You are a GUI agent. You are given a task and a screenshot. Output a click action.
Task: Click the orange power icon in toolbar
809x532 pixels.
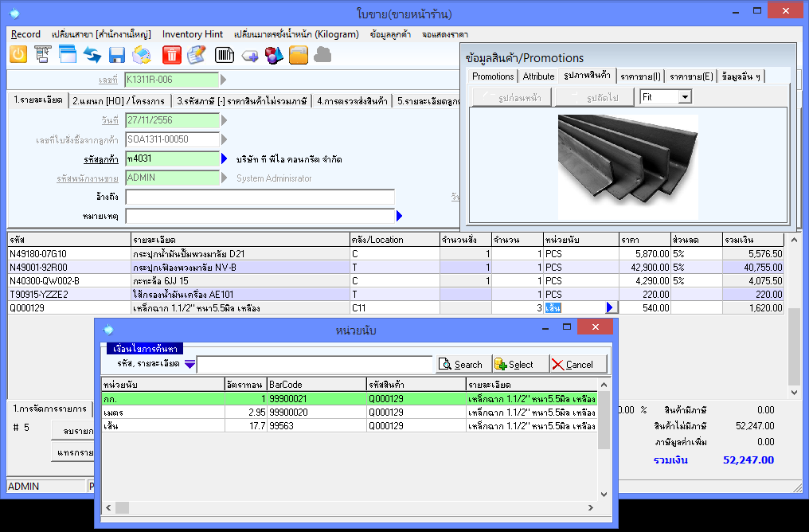click(x=18, y=55)
